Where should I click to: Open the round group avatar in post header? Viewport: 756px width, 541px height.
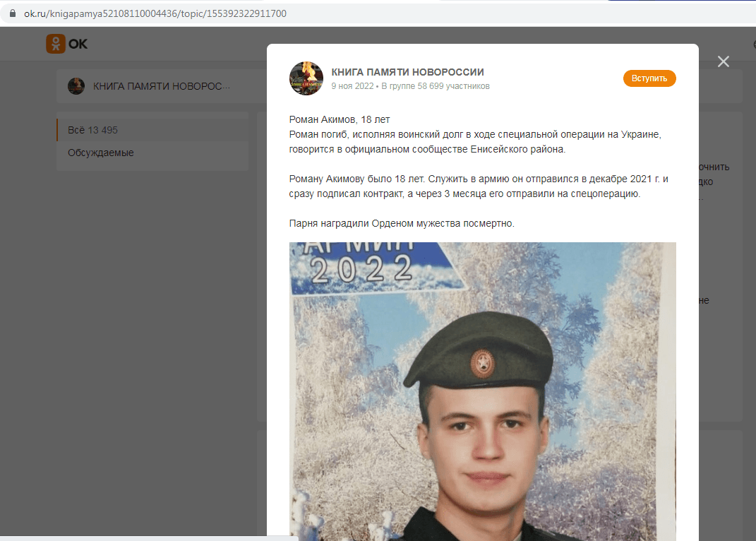(306, 78)
